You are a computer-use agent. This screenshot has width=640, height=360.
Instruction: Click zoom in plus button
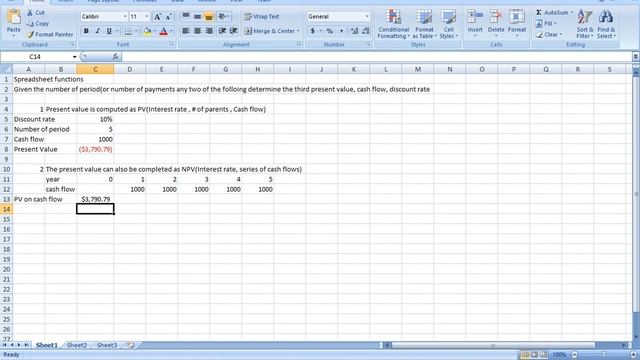(x=633, y=355)
